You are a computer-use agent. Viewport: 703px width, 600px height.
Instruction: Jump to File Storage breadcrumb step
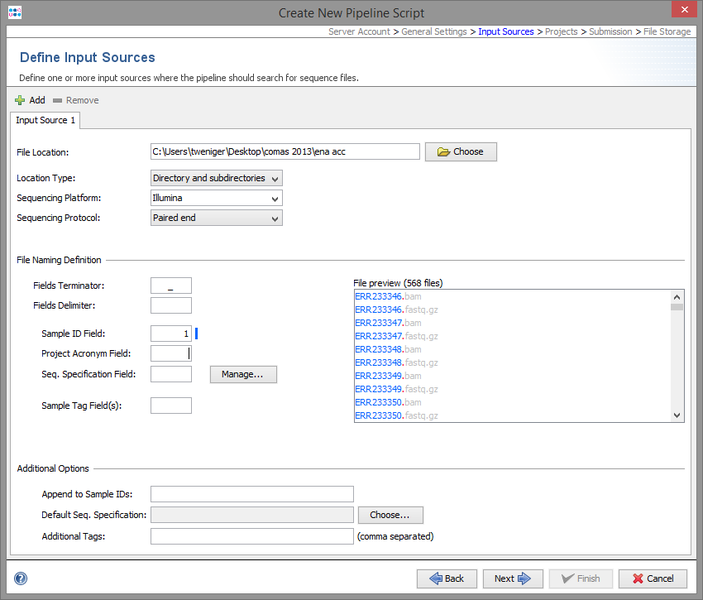[x=667, y=32]
